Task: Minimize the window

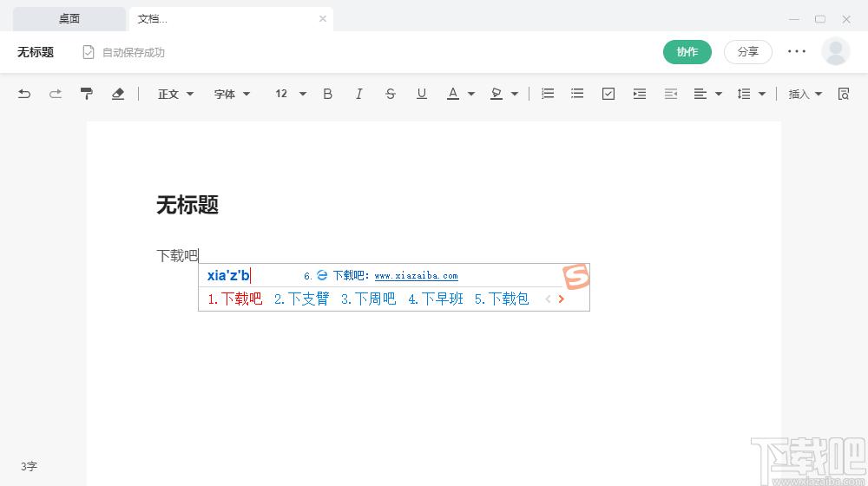Action: (x=794, y=19)
